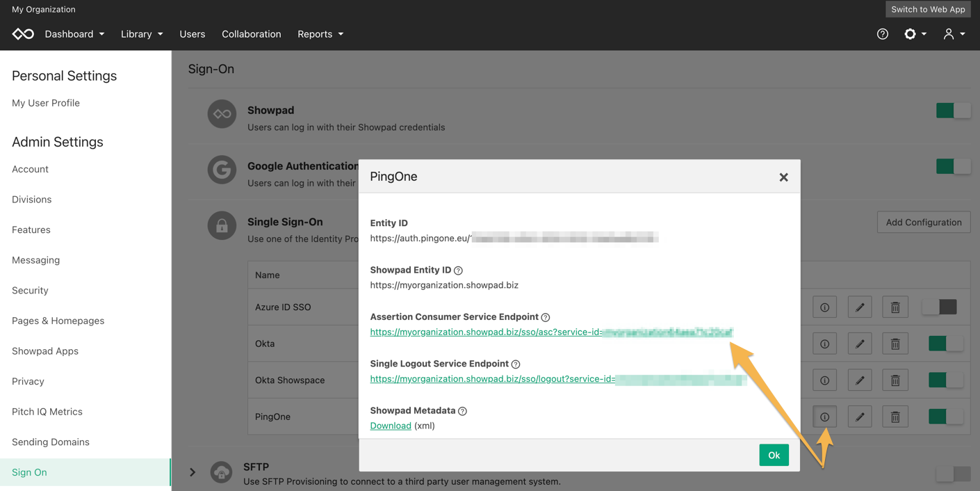Open the user account menu

click(954, 34)
